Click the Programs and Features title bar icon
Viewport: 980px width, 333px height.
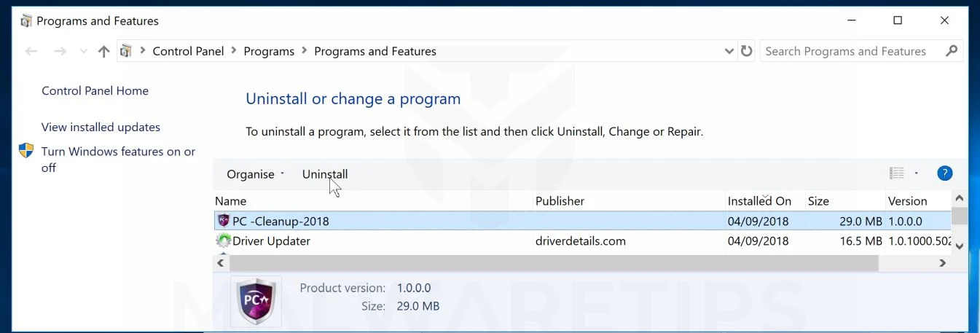point(26,21)
